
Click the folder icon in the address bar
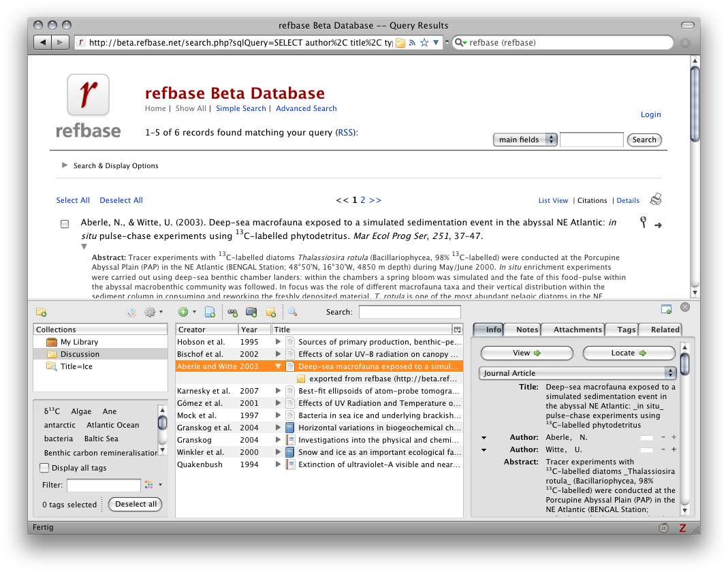400,43
